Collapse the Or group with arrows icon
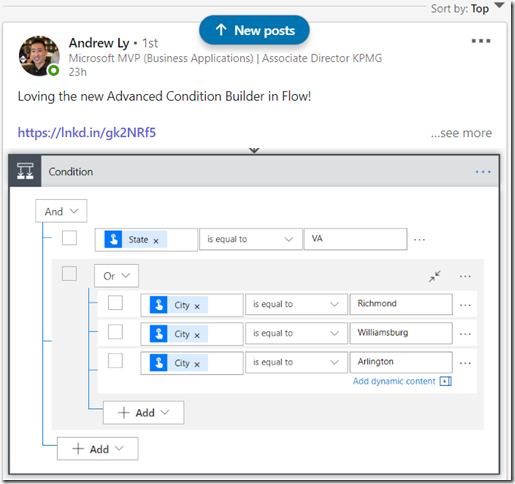 click(x=435, y=276)
